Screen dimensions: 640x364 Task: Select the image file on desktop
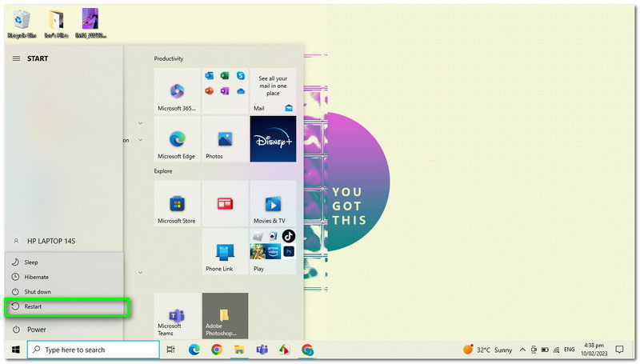[x=90, y=24]
